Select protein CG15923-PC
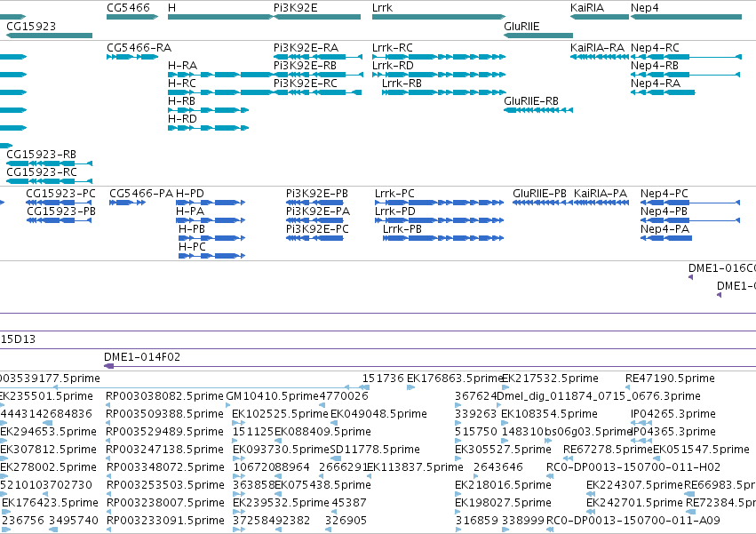 [59, 203]
